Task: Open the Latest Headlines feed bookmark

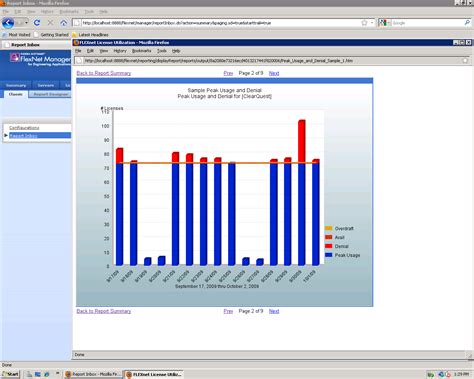Action: [90, 35]
